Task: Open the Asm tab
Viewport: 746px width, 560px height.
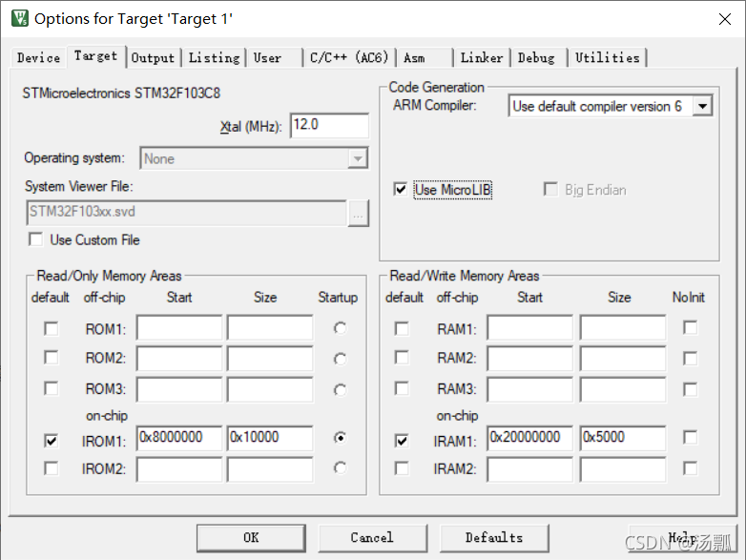Action: point(425,57)
